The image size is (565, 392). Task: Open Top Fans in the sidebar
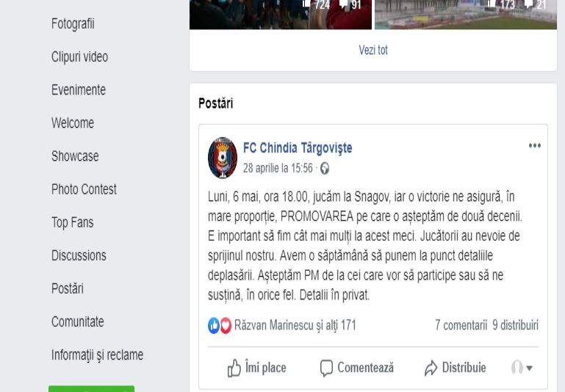(x=73, y=222)
